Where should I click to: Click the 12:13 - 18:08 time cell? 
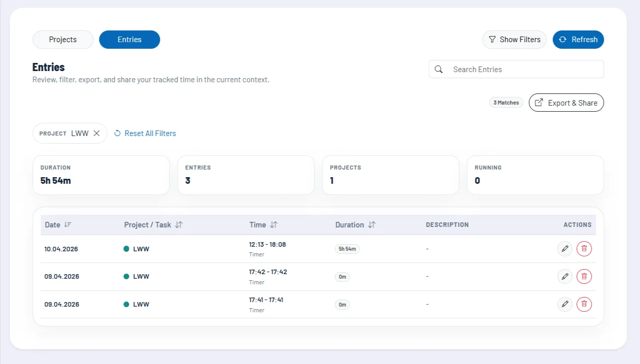click(x=267, y=244)
